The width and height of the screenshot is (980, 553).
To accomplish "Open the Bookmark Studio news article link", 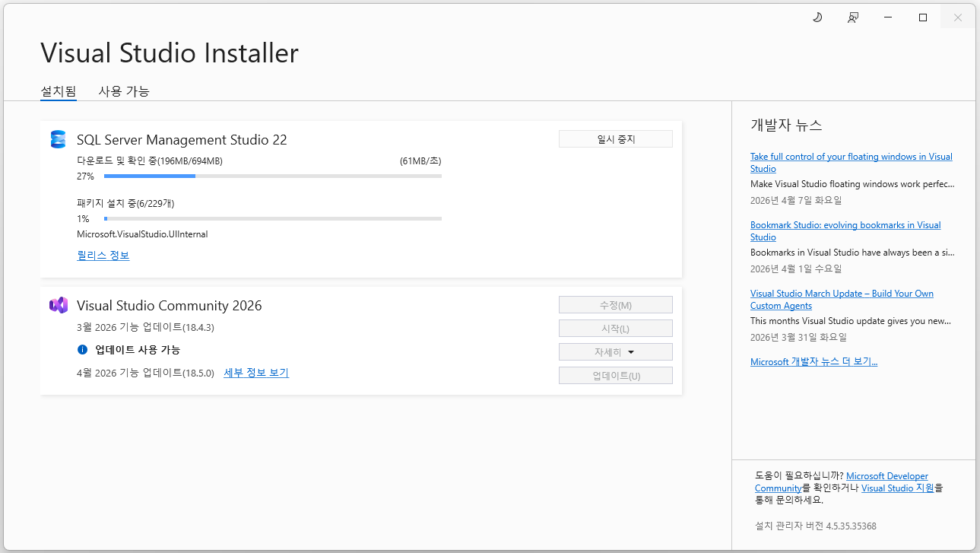I will pos(845,231).
